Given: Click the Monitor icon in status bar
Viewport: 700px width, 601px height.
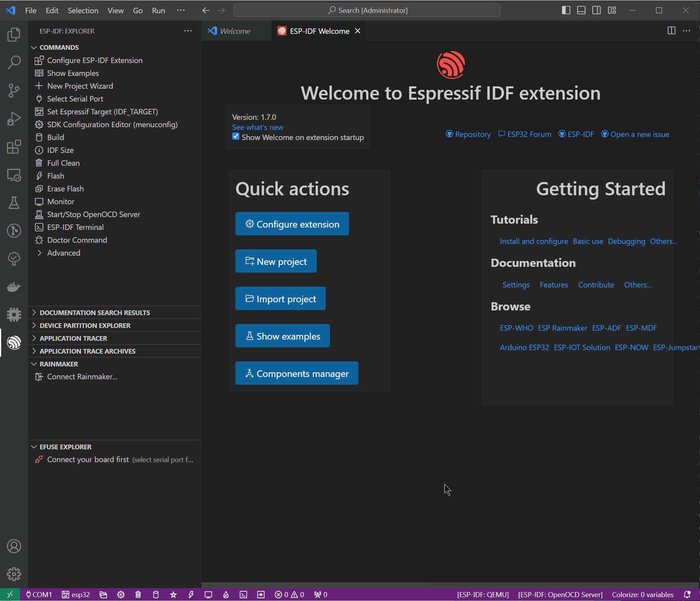Looking at the screenshot, I should pyautogui.click(x=208, y=594).
